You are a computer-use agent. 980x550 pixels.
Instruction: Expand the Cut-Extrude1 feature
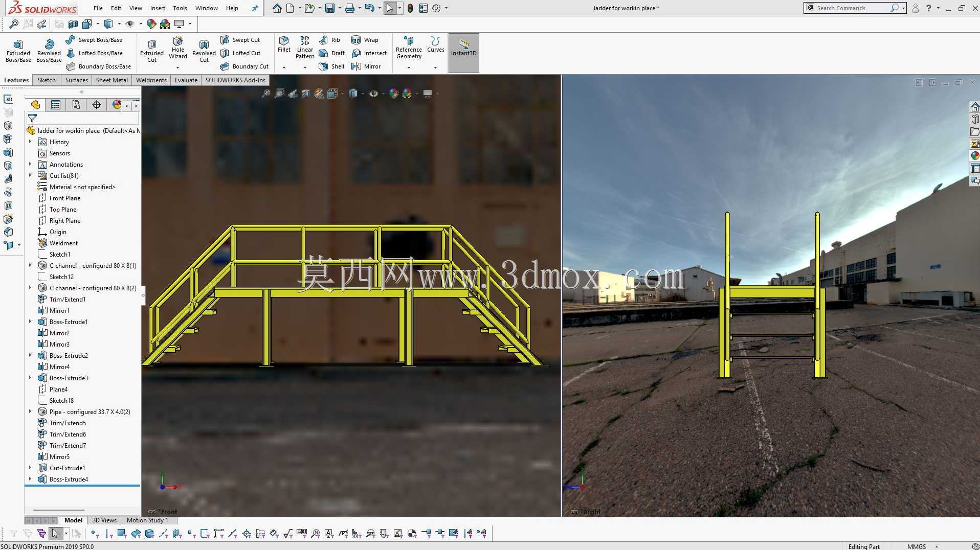click(x=30, y=468)
